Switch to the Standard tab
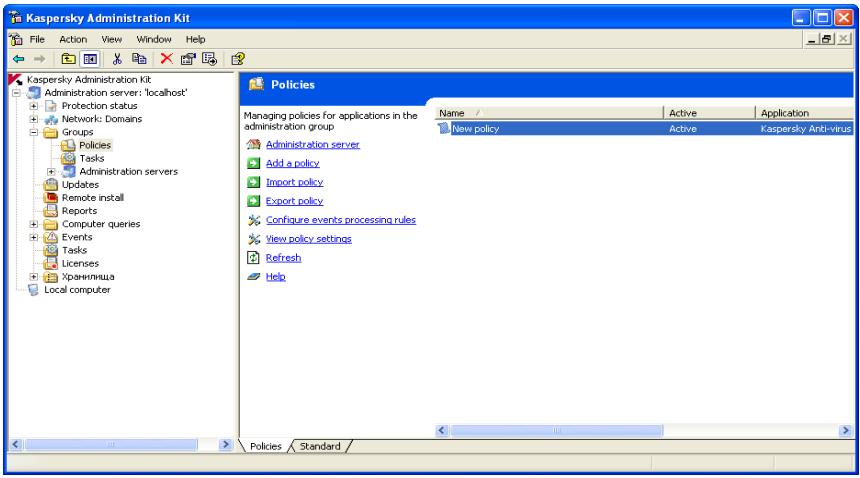The image size is (860, 478). (320, 446)
